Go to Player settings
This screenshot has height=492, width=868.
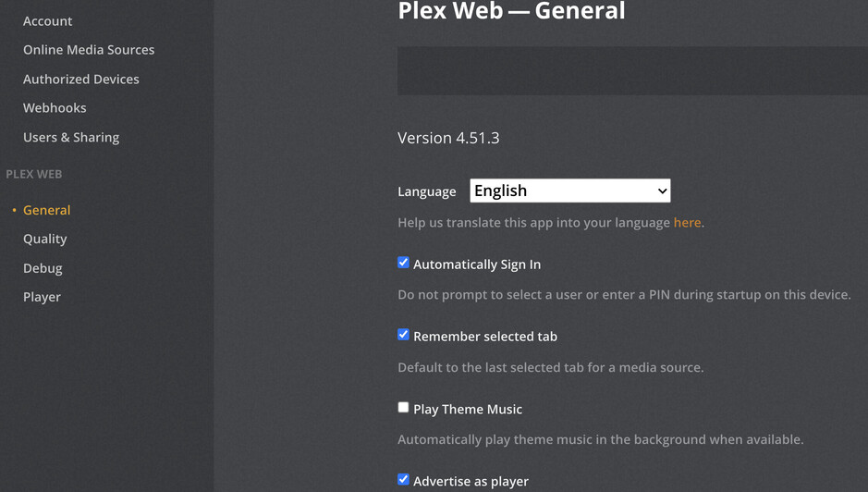pos(42,297)
